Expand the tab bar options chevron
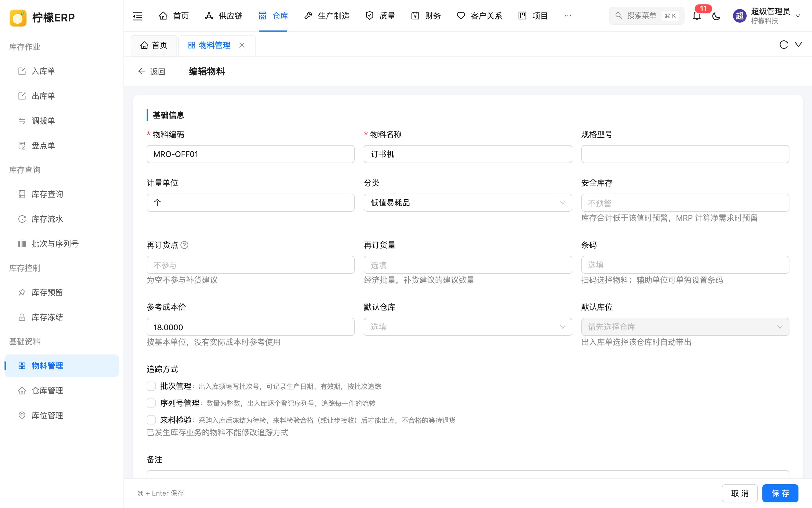The image size is (812, 508). point(798,45)
